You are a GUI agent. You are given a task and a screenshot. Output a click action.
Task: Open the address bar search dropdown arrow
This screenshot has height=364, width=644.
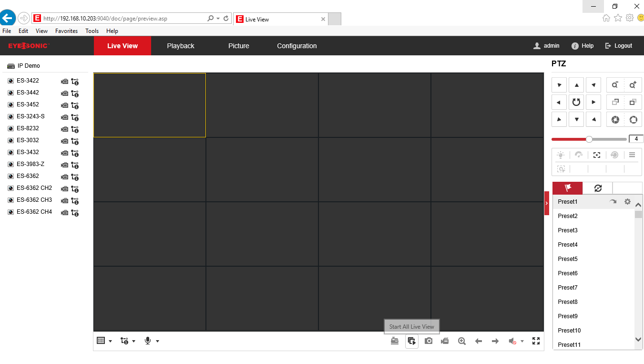coord(218,19)
